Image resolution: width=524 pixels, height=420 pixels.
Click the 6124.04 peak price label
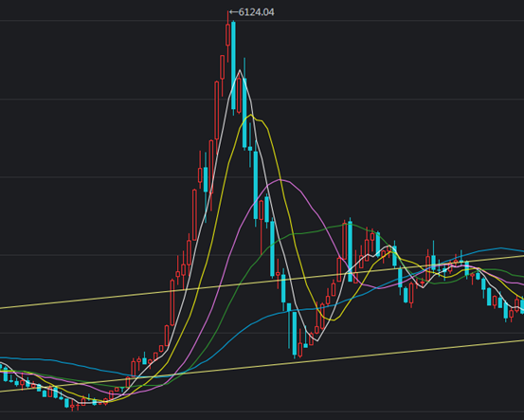tap(257, 12)
